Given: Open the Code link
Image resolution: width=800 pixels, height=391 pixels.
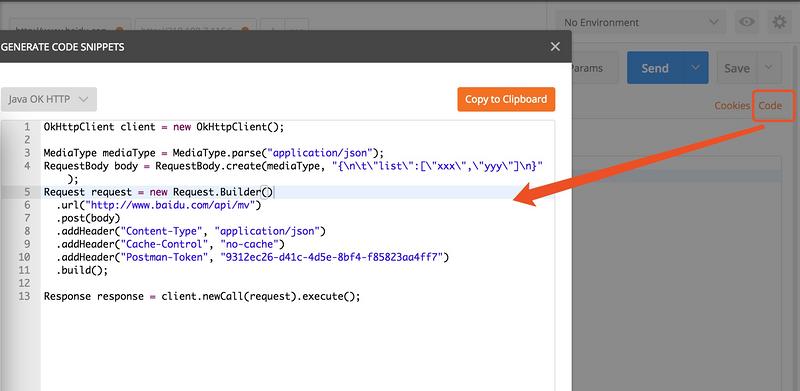Looking at the screenshot, I should pos(770,106).
